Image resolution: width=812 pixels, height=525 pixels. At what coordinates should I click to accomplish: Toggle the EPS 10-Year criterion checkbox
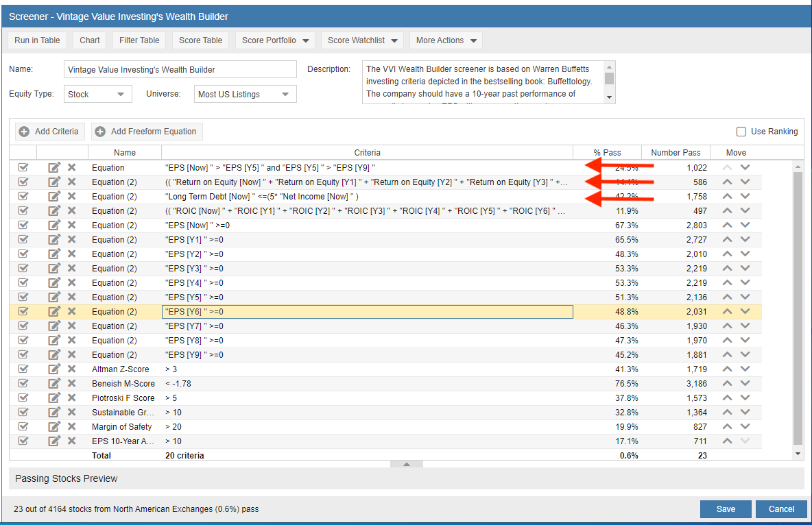coord(23,441)
